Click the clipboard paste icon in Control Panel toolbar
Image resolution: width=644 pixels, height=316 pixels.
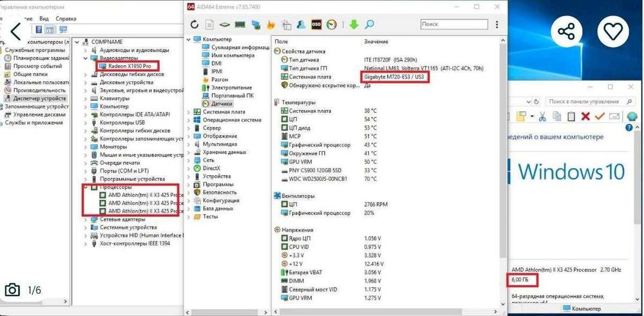pos(571,116)
